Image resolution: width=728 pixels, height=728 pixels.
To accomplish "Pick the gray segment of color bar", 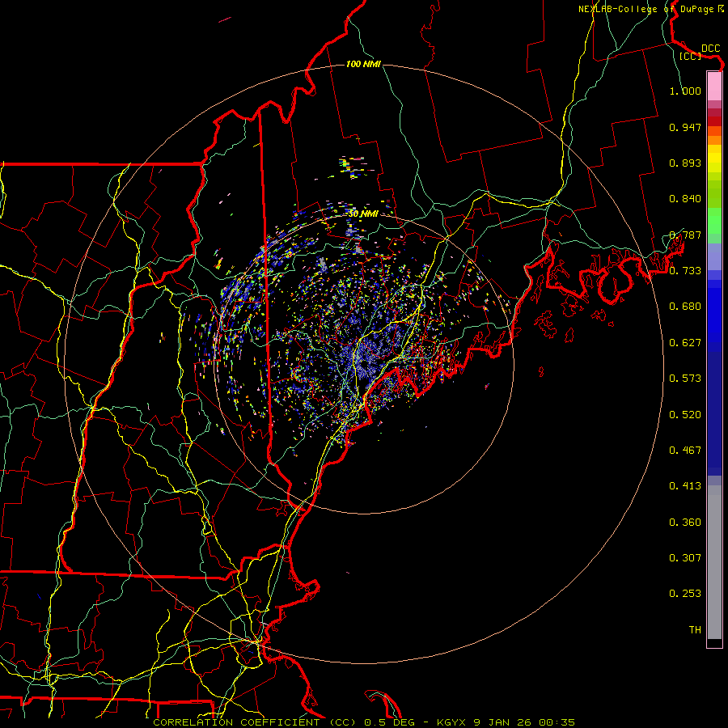I will (x=714, y=562).
